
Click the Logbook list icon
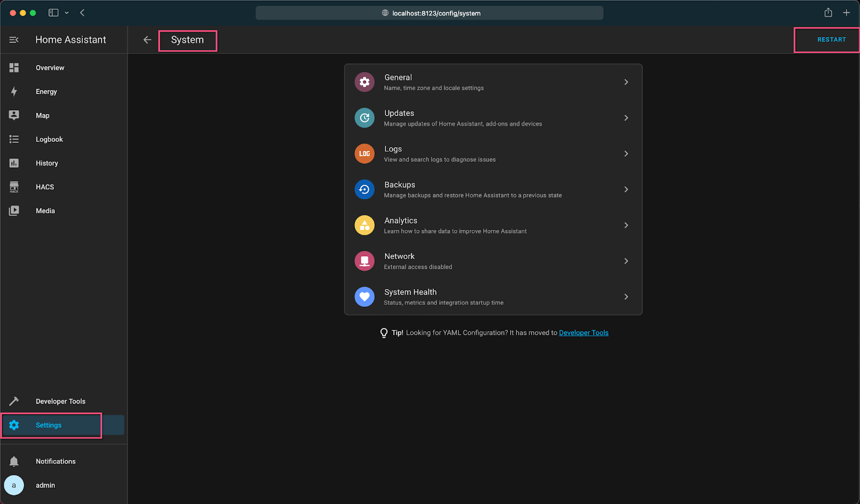point(14,139)
